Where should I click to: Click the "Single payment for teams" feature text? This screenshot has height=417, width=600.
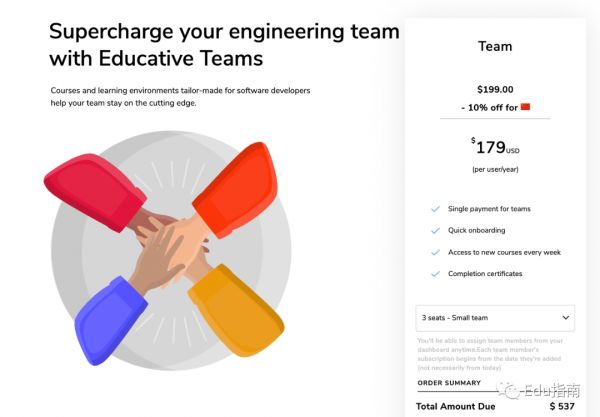[489, 209]
